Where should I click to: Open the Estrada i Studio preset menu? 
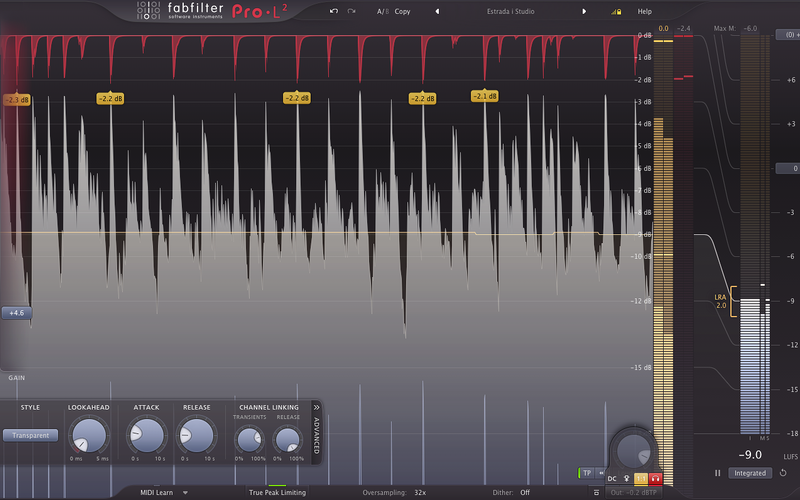pos(511,11)
